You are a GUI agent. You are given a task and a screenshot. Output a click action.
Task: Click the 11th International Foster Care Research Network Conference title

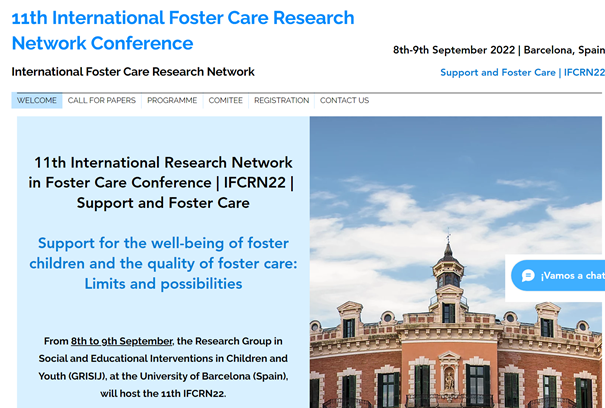point(183,30)
